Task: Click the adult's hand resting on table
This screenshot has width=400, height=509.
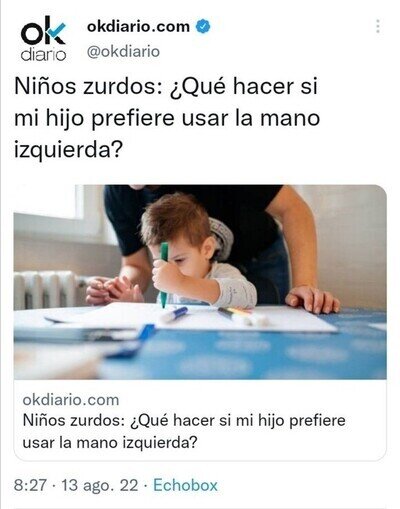Action: 312,299
